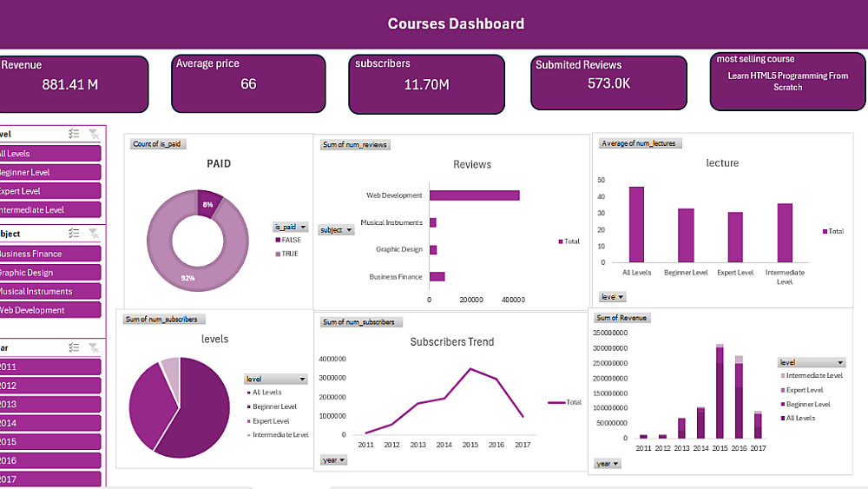
Task: Select year 2012 in slicer
Action: pos(49,386)
